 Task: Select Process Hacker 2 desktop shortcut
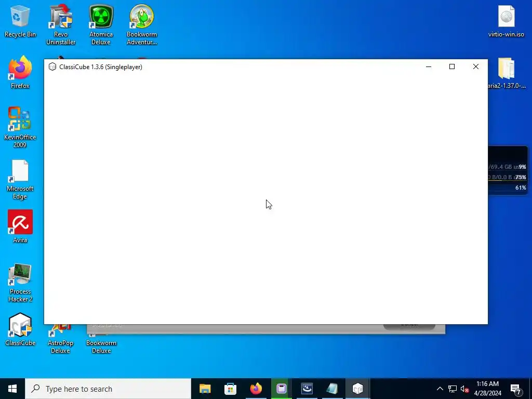pos(20,283)
